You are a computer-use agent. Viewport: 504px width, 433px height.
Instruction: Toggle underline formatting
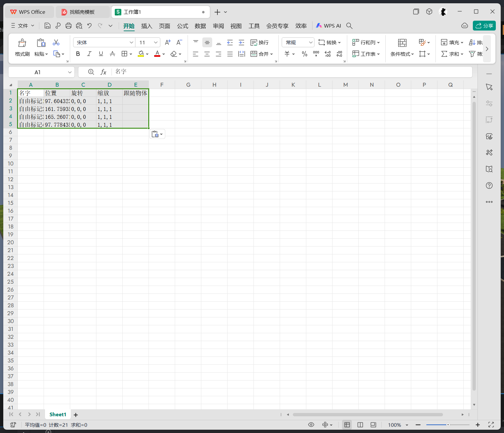click(101, 54)
